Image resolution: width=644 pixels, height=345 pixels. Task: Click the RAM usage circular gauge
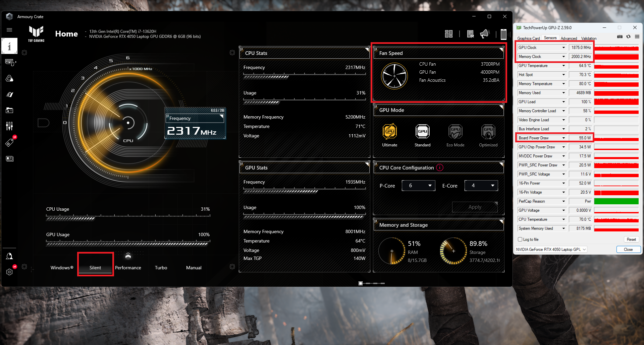pyautogui.click(x=392, y=251)
